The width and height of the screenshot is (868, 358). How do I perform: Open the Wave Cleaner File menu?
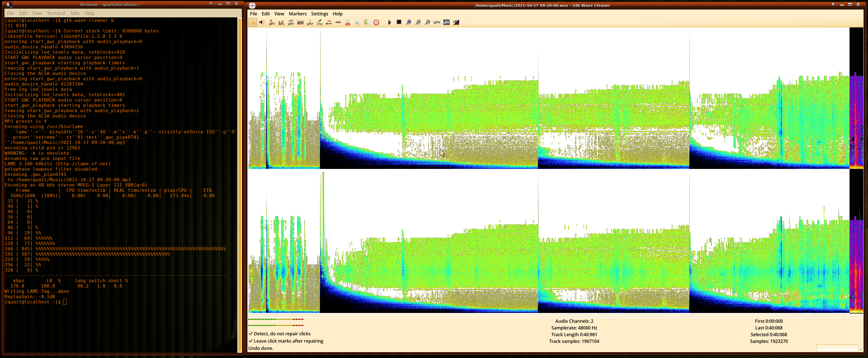[x=253, y=14]
